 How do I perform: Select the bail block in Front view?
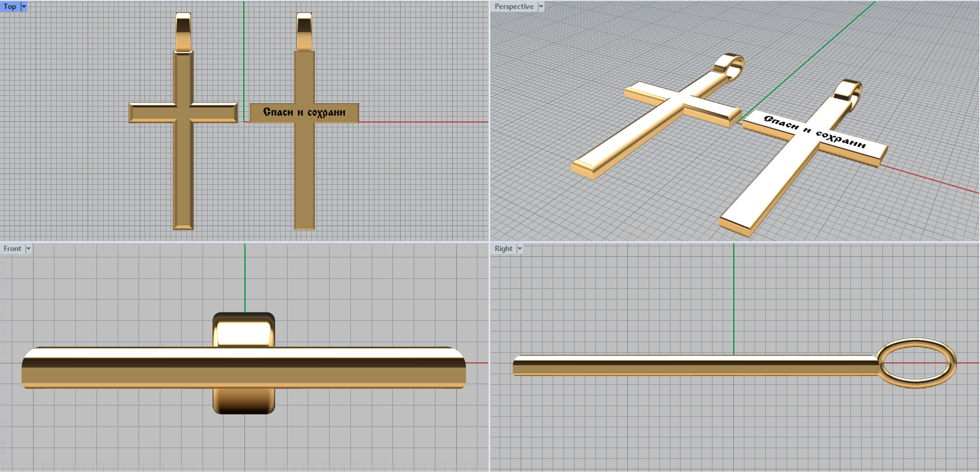pos(244,331)
